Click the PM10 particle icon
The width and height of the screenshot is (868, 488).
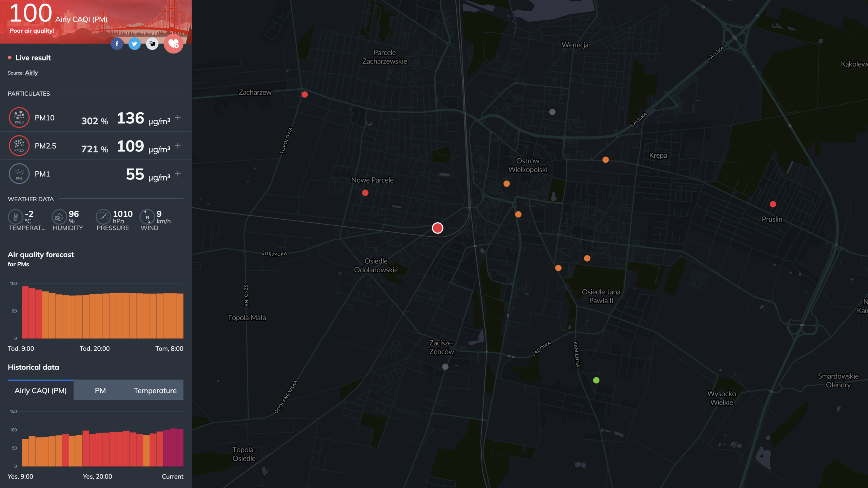(19, 117)
